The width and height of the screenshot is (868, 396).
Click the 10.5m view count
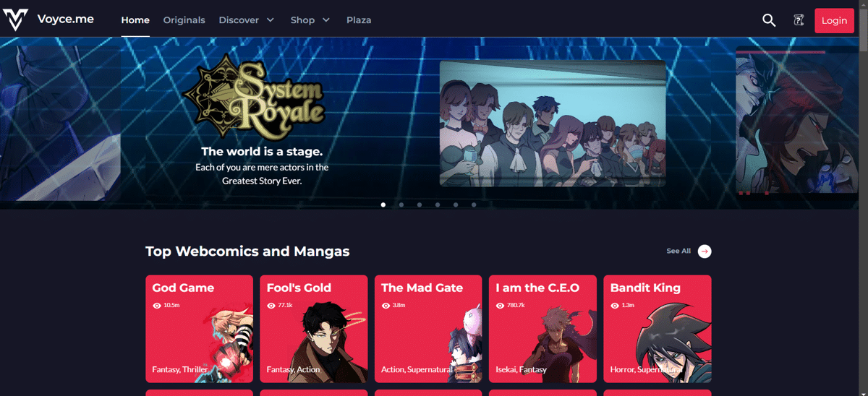tap(171, 306)
